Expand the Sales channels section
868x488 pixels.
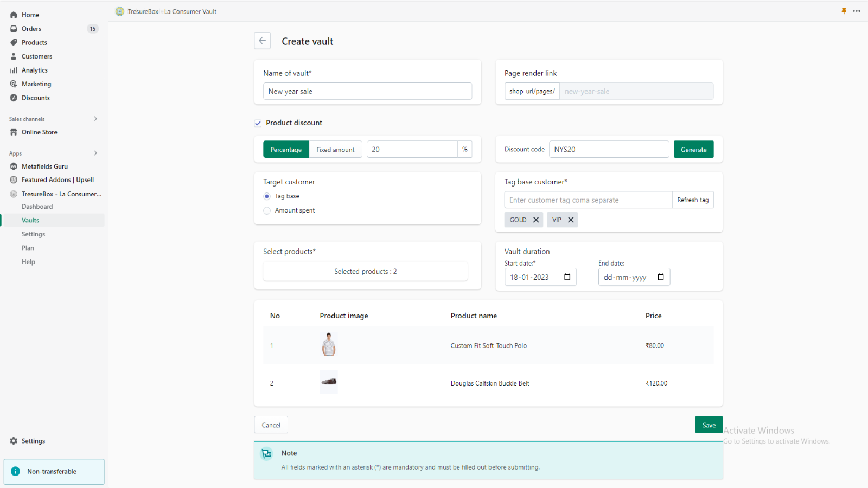pyautogui.click(x=95, y=119)
